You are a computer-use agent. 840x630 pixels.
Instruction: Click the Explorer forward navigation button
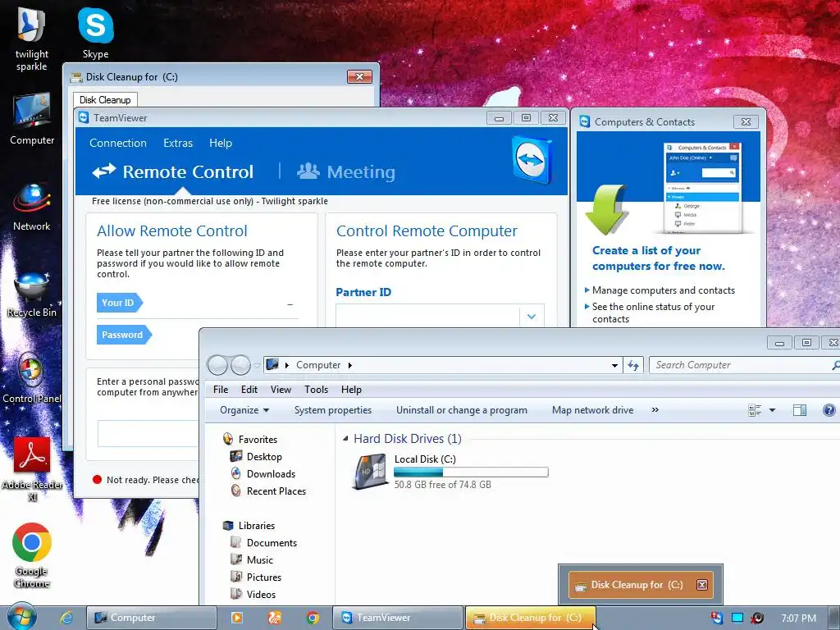pyautogui.click(x=240, y=365)
